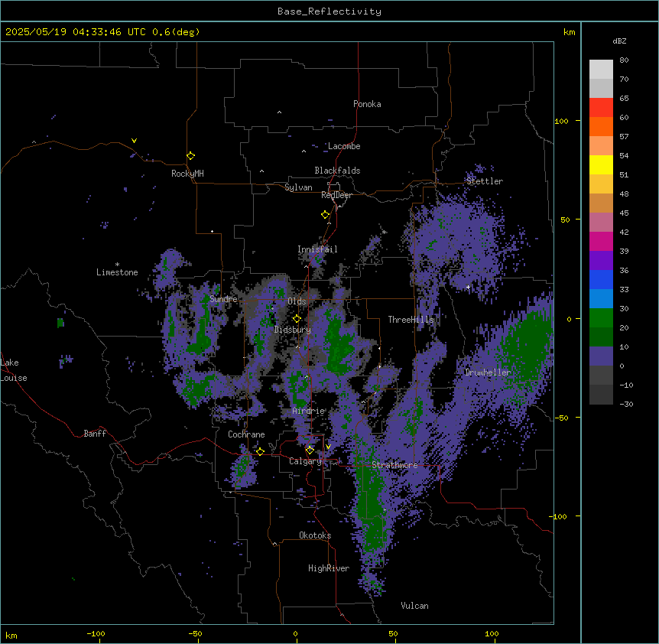The image size is (659, 644).
Task: Click the yellow diamond marker near Cochrane
Action: [260, 451]
